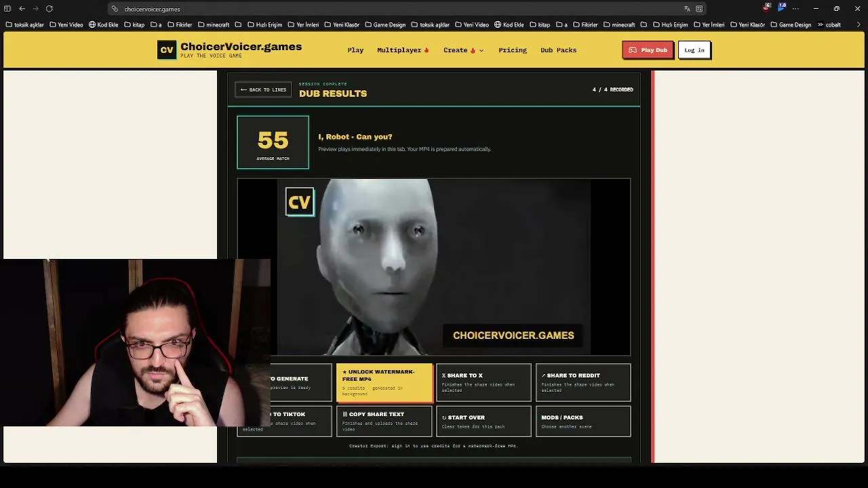Open the first 'Yeni Video' bookmark folder

[x=66, y=25]
